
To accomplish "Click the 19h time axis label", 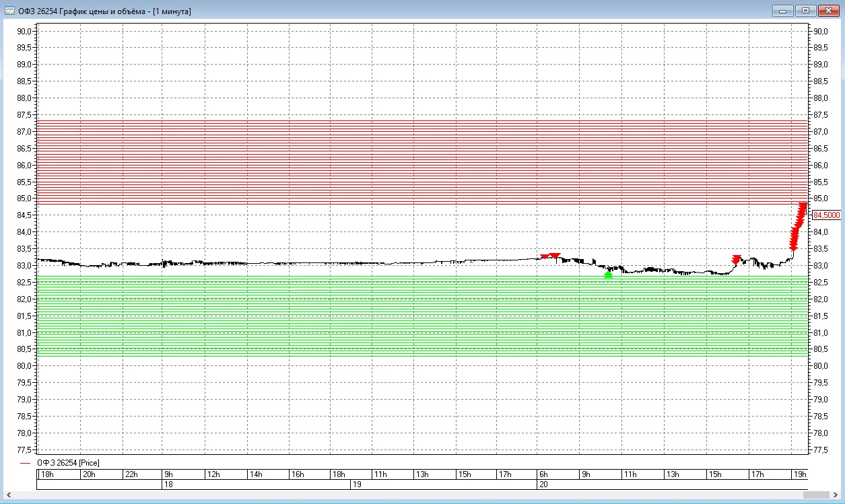I will (800, 474).
